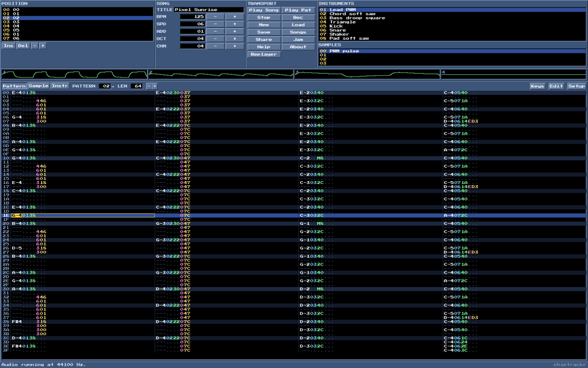Decrease the ADD step value
This screenshot has height=368, width=588.
[215, 31]
